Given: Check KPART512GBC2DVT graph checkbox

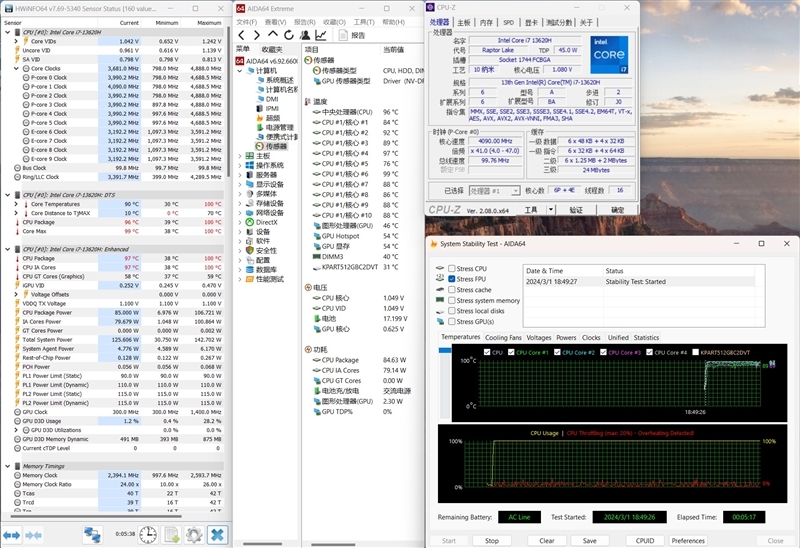Looking at the screenshot, I should point(695,352).
